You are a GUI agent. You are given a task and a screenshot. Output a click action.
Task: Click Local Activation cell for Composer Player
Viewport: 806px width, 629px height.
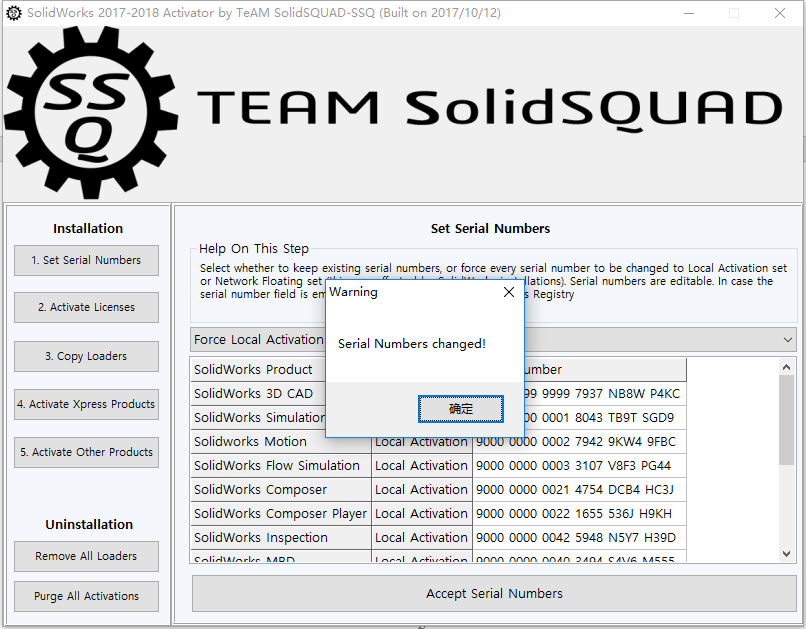click(x=422, y=514)
